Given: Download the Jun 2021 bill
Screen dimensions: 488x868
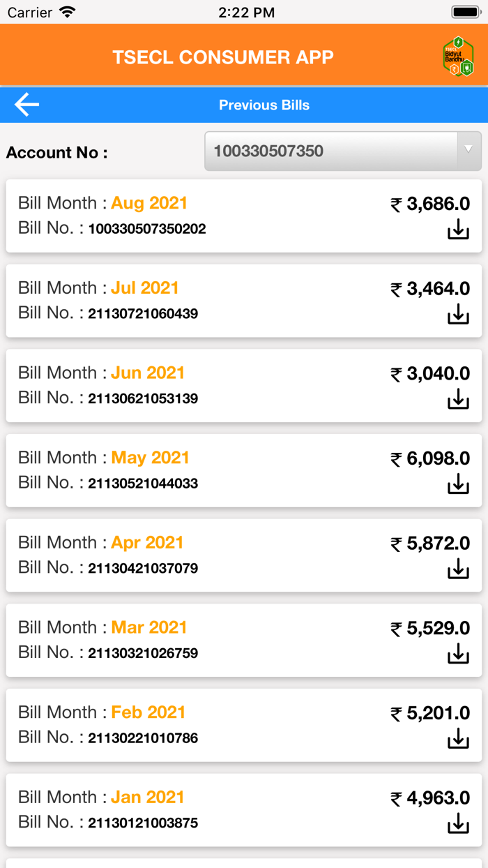Looking at the screenshot, I should point(458,399).
